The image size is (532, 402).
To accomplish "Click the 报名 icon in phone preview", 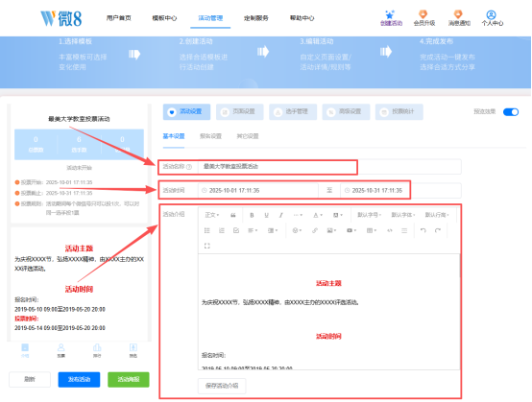I will [x=133, y=347].
